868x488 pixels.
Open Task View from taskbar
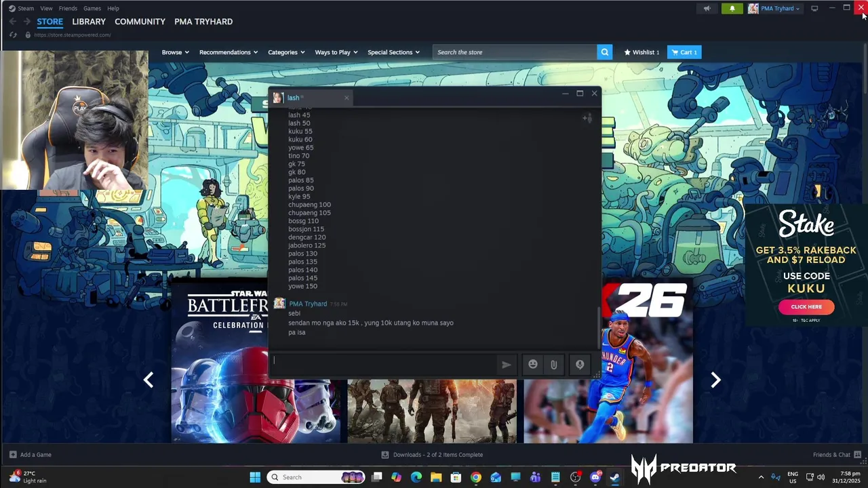tap(377, 477)
